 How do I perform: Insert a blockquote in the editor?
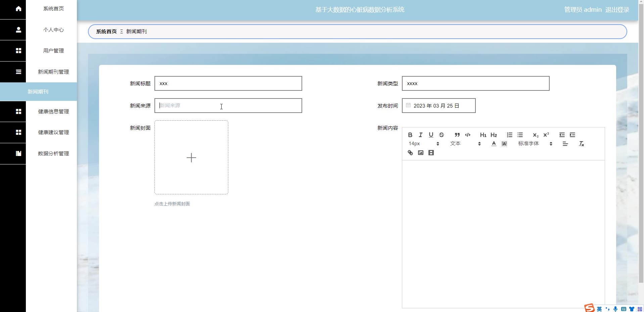(x=457, y=135)
